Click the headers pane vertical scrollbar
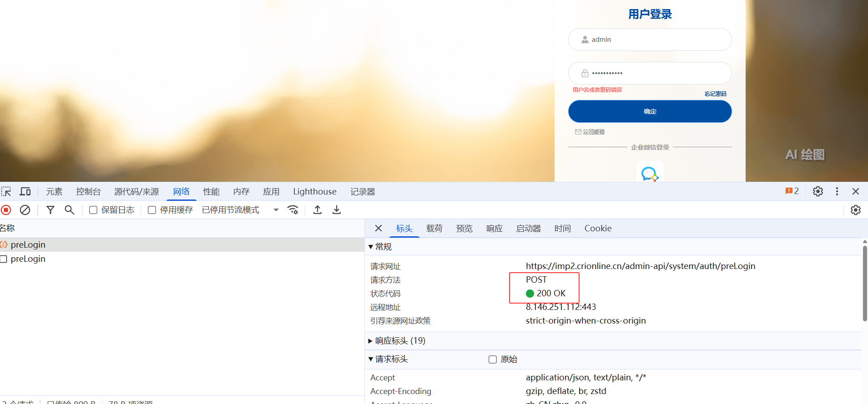868x404 pixels. pyautogui.click(x=865, y=284)
